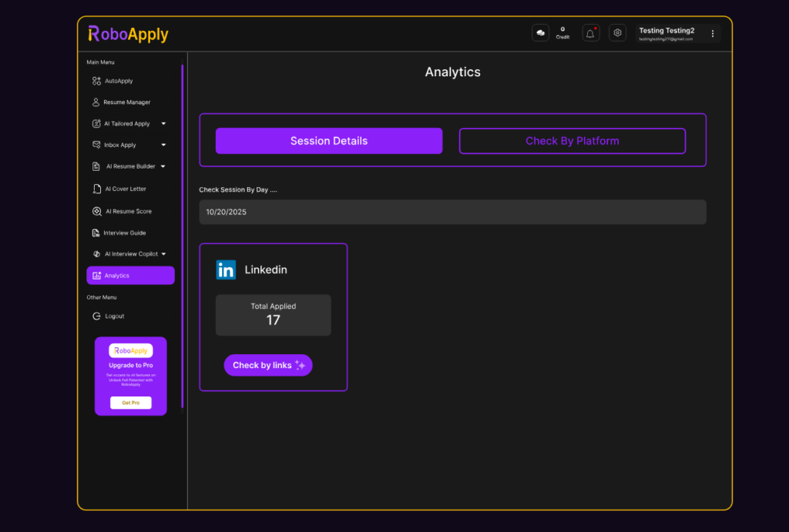The image size is (789, 532).
Task: Expand the AI Resume Builder menu
Action: click(128, 166)
